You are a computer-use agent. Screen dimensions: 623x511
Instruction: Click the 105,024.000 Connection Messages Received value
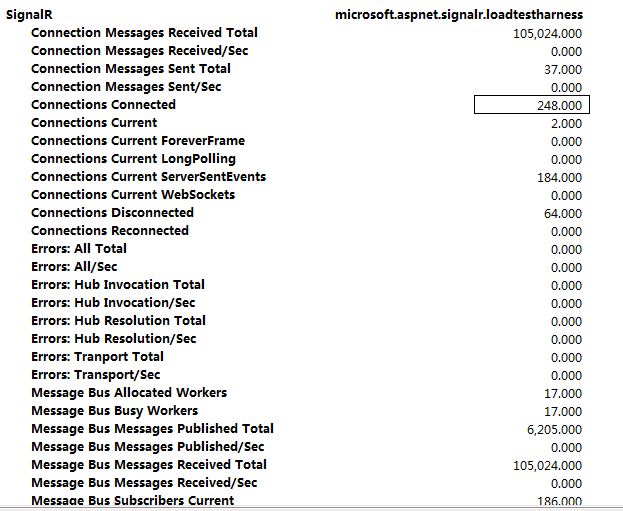pos(548,33)
